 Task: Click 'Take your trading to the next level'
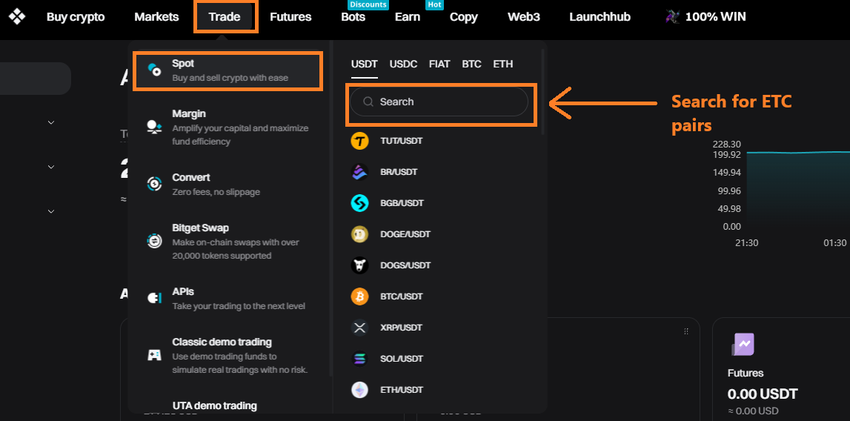point(239,306)
